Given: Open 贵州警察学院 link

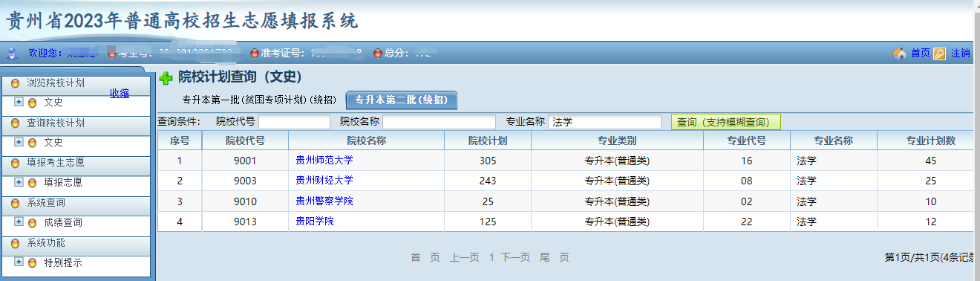Looking at the screenshot, I should [x=324, y=201].
